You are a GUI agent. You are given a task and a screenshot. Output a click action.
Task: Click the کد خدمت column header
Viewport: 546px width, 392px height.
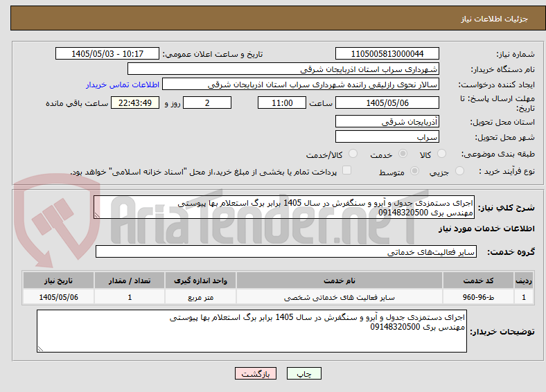click(x=479, y=280)
